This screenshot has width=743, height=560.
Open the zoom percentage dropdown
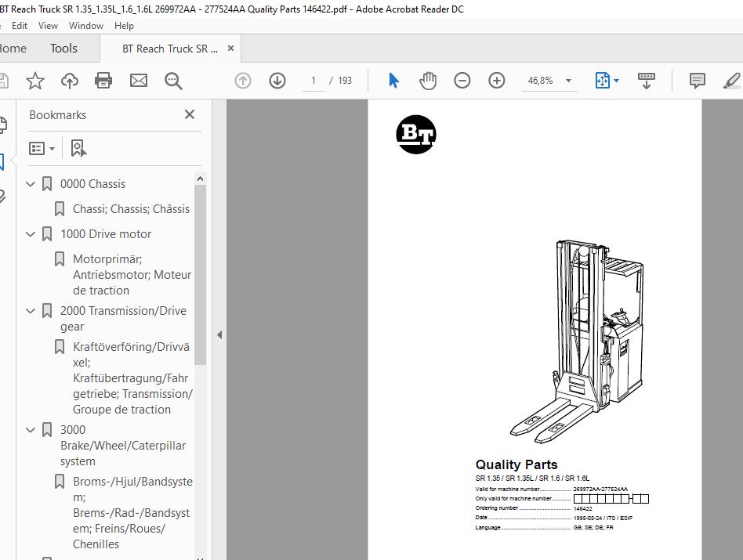pos(568,81)
